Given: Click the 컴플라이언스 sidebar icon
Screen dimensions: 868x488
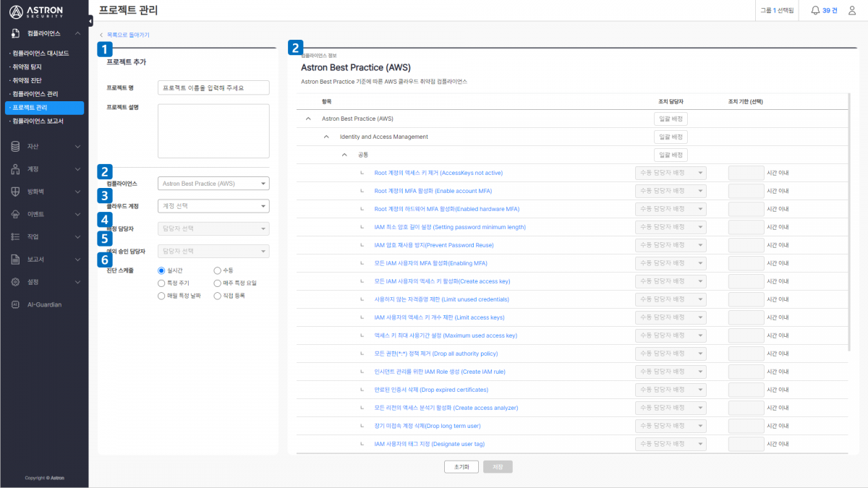Looking at the screenshot, I should pyautogui.click(x=15, y=33).
